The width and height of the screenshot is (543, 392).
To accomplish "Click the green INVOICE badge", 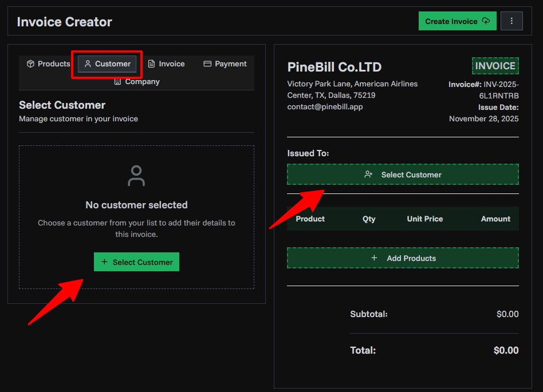I will tap(495, 66).
